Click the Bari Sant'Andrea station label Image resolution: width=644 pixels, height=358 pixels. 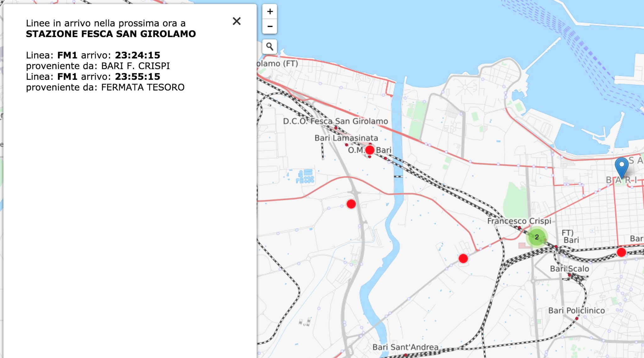click(405, 347)
